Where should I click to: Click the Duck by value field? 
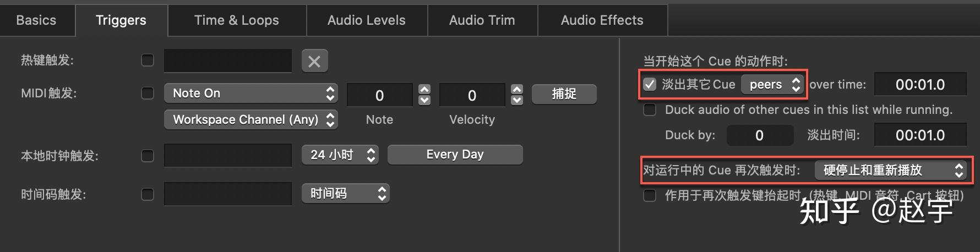(759, 135)
